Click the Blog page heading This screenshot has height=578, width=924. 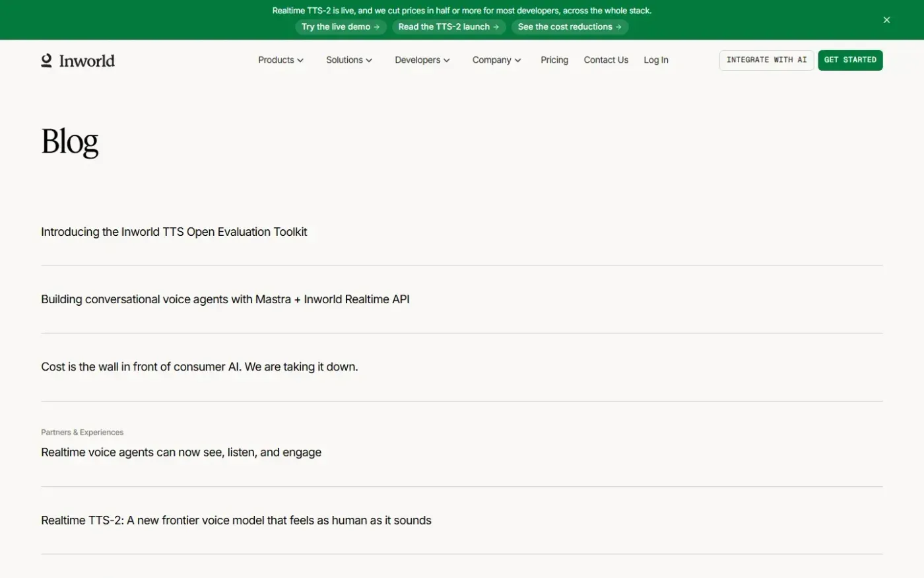point(70,141)
